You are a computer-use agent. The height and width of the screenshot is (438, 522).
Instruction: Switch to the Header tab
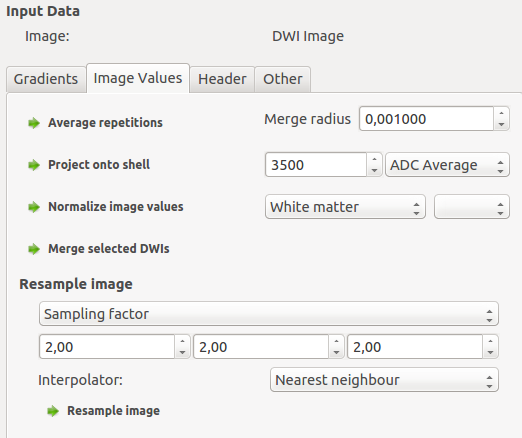point(222,79)
